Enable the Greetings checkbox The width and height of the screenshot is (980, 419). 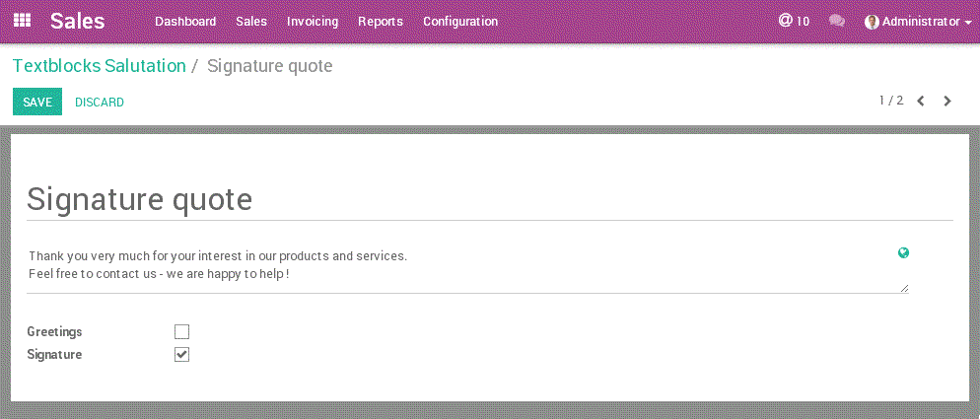[x=181, y=331]
